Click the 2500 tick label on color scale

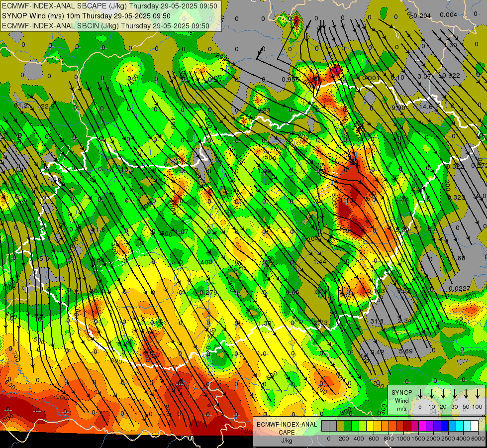[x=448, y=439]
